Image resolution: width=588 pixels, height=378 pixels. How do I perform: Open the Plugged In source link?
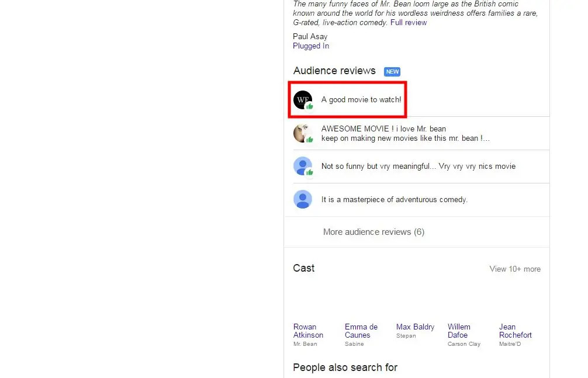click(x=311, y=46)
